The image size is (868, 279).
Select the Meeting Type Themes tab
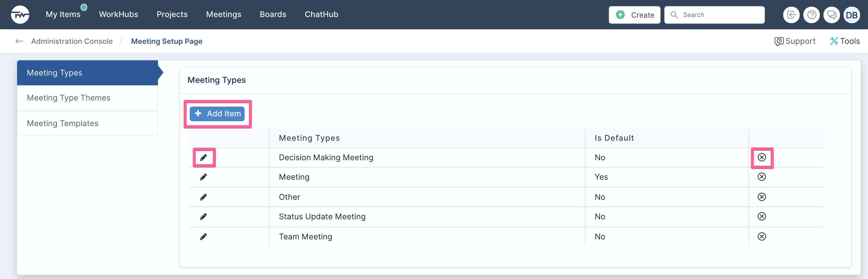pos(88,98)
